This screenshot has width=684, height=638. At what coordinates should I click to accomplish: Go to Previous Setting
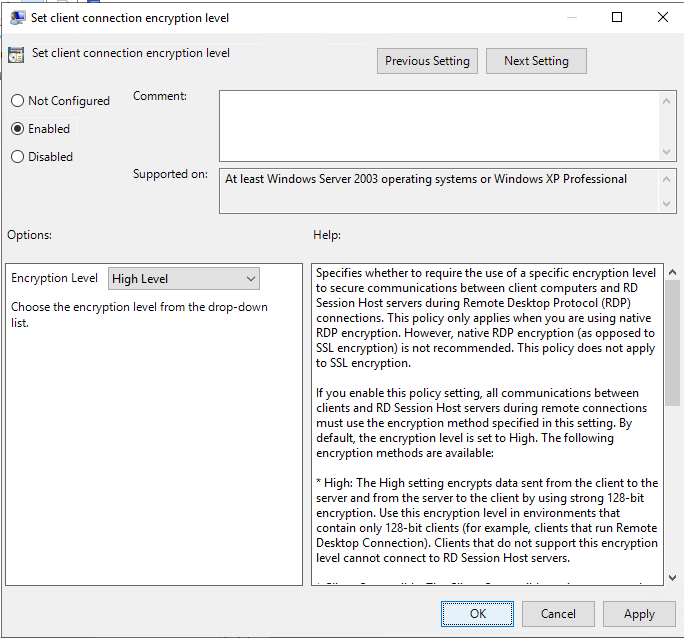point(427,61)
